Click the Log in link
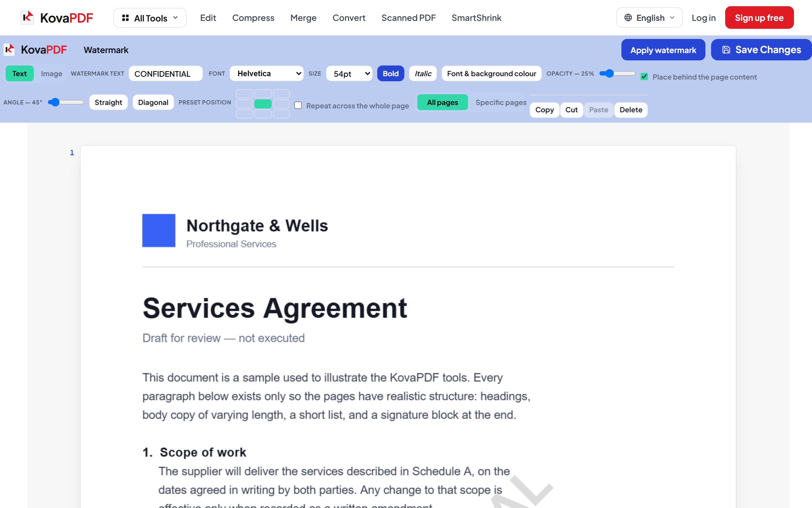This screenshot has width=812, height=508. point(704,18)
